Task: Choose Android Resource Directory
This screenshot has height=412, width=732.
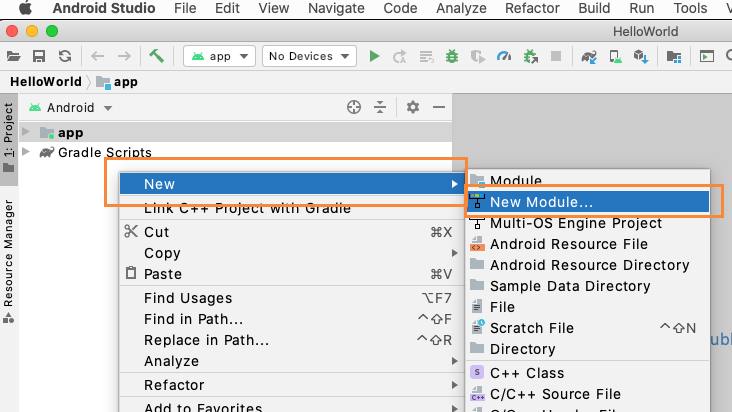Action: click(588, 265)
